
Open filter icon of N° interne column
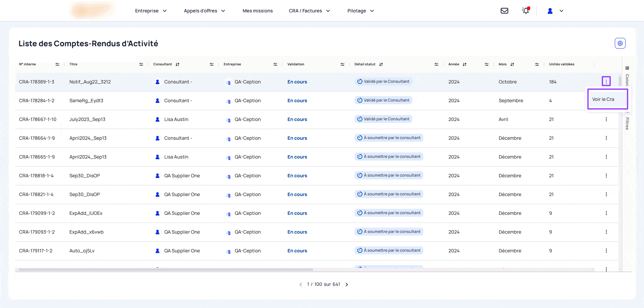(57, 64)
